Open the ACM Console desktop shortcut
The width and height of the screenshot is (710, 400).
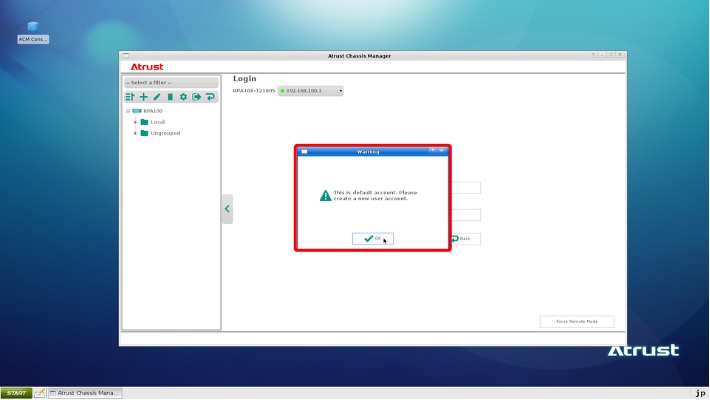click(33, 31)
